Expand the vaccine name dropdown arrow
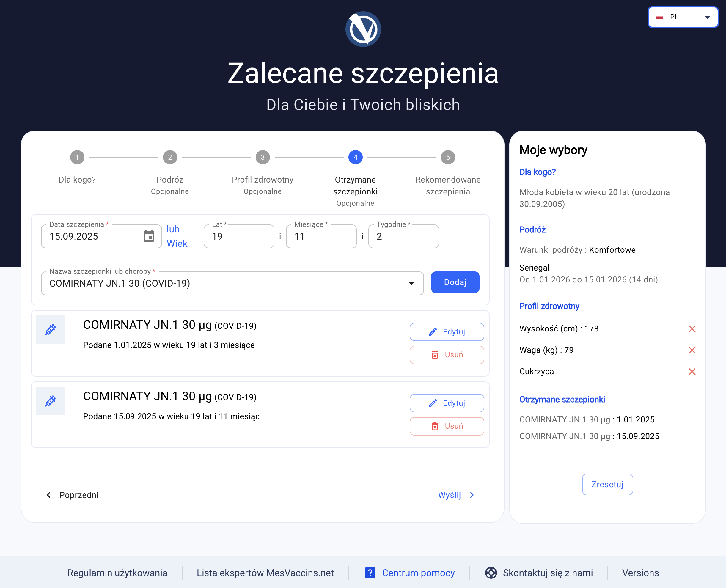726x588 pixels. point(411,284)
